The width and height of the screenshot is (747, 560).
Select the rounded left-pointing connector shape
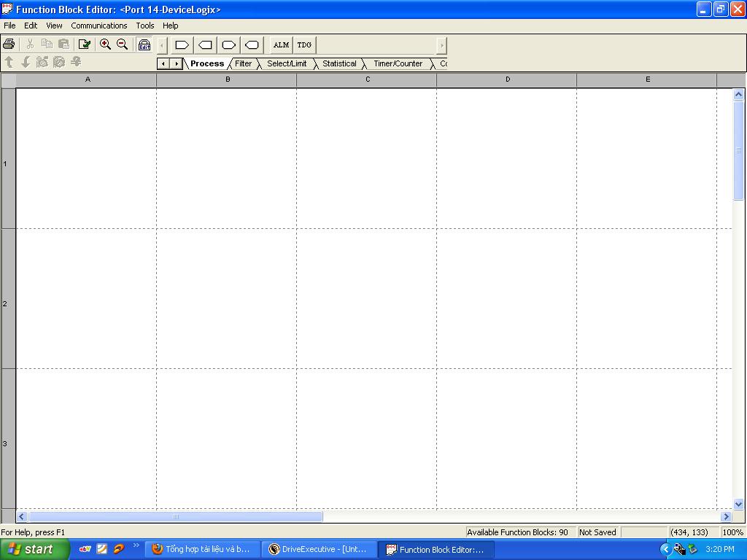pyautogui.click(x=252, y=44)
